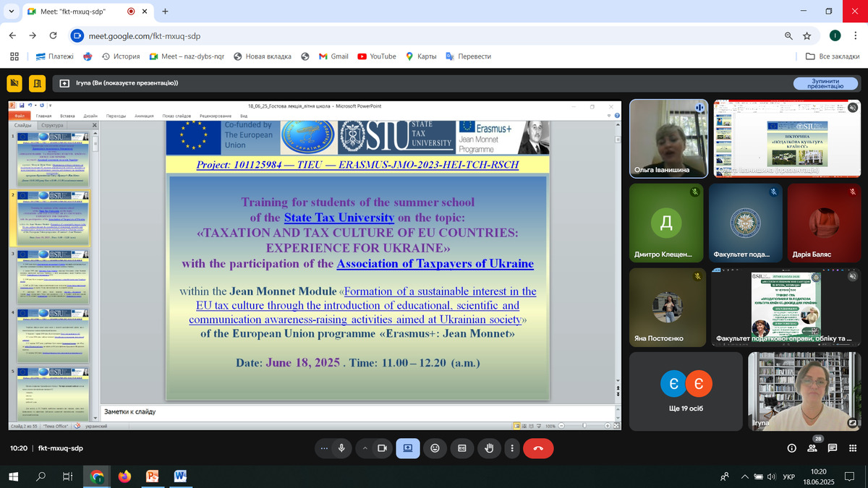
Task: Close the slides thumbnail pane
Action: click(93, 125)
